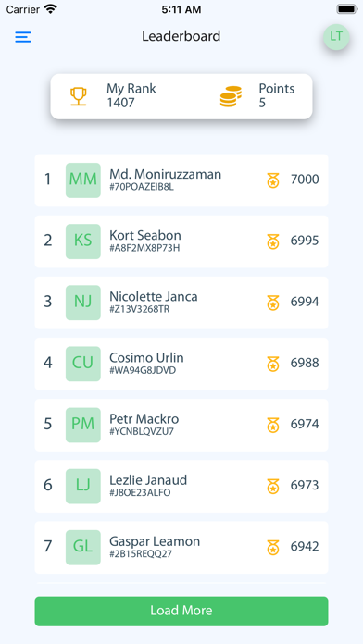Open Cosimo Urlin's leaderboard entry

pyautogui.click(x=181, y=364)
